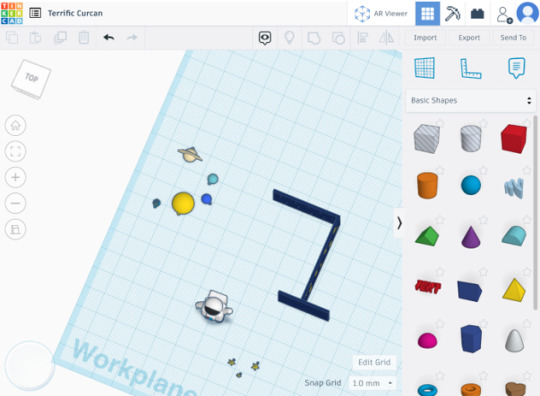Pick the striped Box hole shape
540x396 pixels.
(427, 139)
